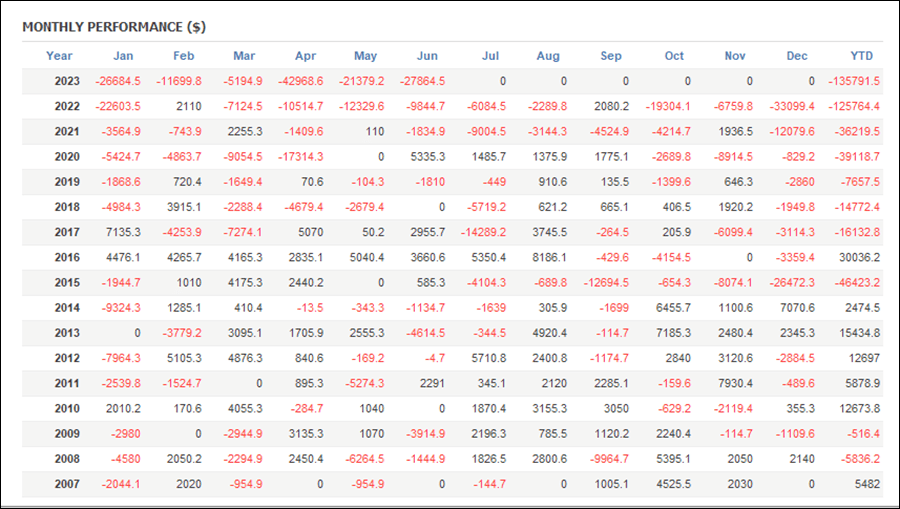Viewport: 900px width, 509px height.
Task: Click the Monthly Performance ($) heading
Action: click(114, 27)
